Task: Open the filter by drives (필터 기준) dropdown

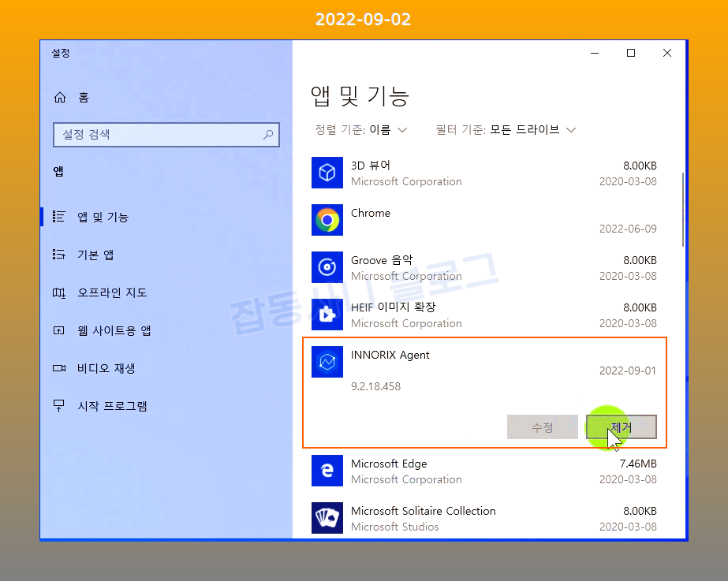Action: [x=506, y=129]
